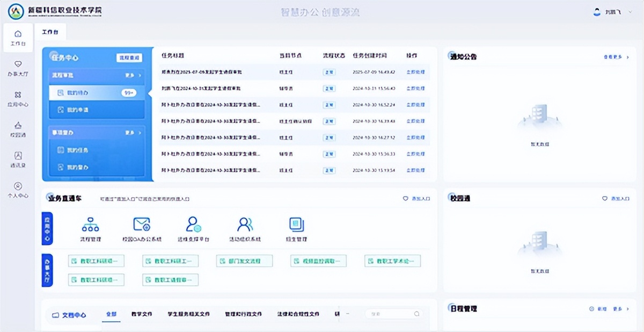644x332 pixels.
Task: Open the 校园OA办公系统 icon
Action: (x=142, y=226)
